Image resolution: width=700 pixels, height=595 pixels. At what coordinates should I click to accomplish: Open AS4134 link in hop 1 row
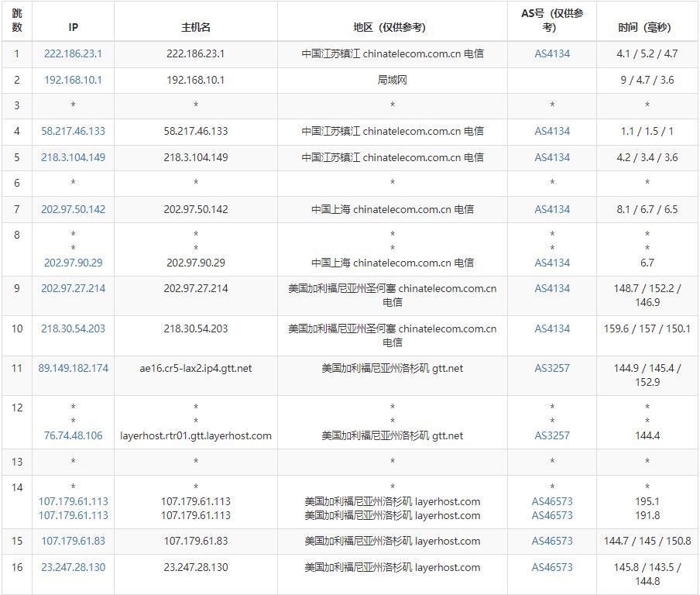pos(552,54)
